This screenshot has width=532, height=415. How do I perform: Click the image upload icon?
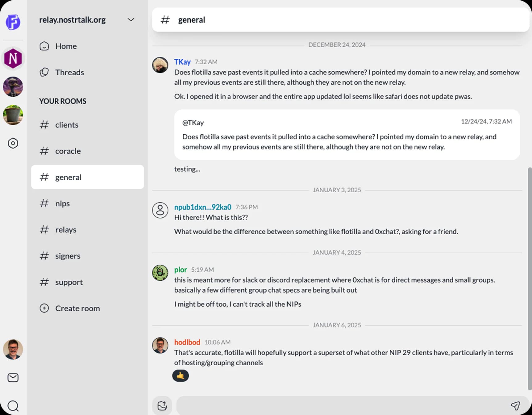(x=162, y=405)
